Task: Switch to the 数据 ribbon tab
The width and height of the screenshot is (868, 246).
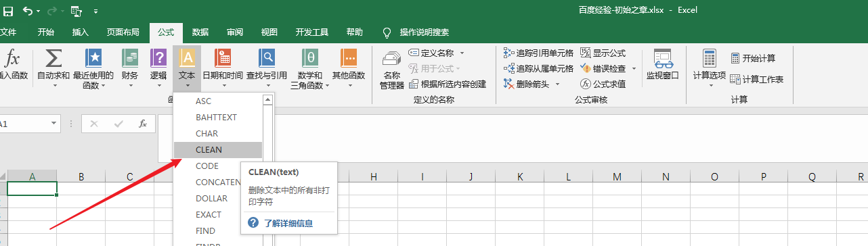Action: point(200,32)
